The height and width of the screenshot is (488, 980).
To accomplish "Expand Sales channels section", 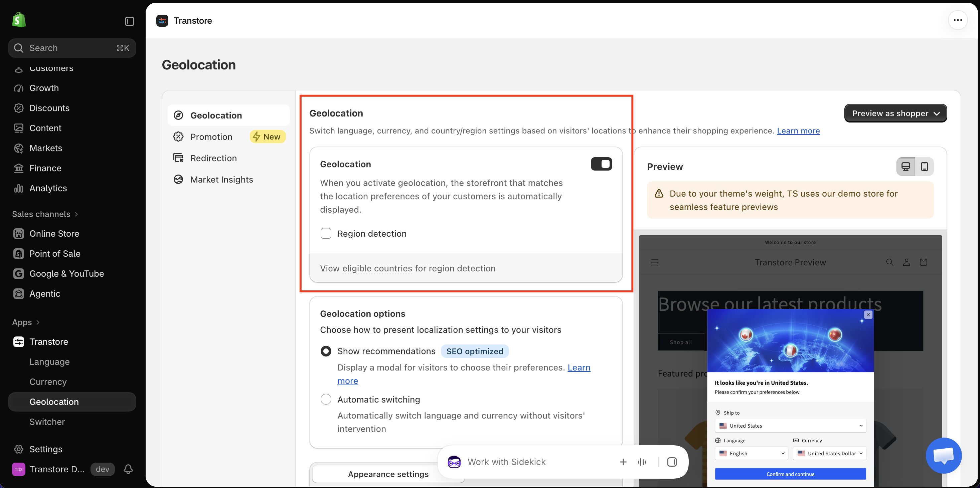I will (45, 214).
